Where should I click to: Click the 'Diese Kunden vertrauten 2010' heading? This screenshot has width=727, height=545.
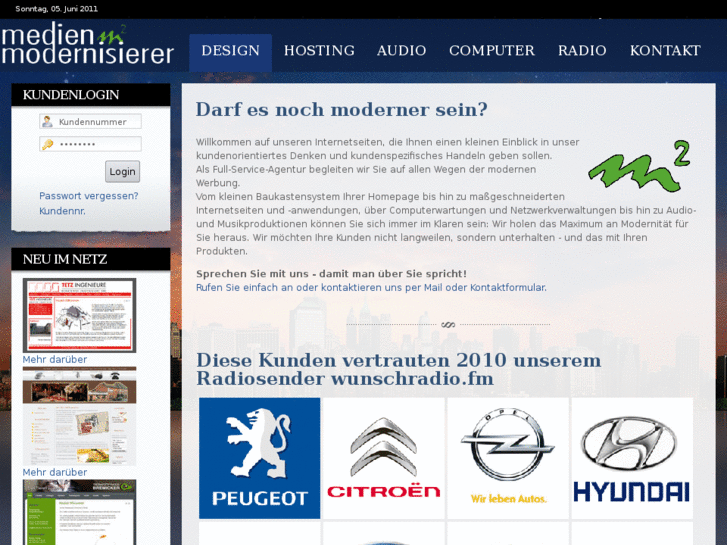[x=398, y=369]
